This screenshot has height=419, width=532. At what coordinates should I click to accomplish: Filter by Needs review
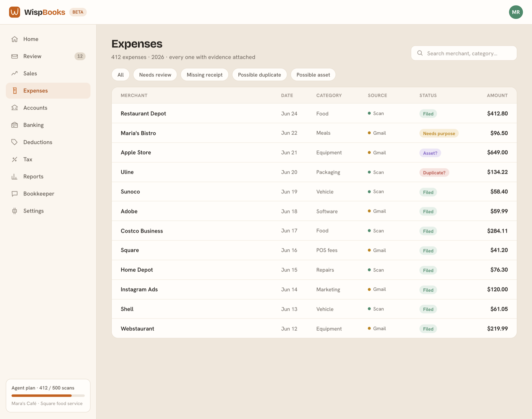pyautogui.click(x=155, y=75)
